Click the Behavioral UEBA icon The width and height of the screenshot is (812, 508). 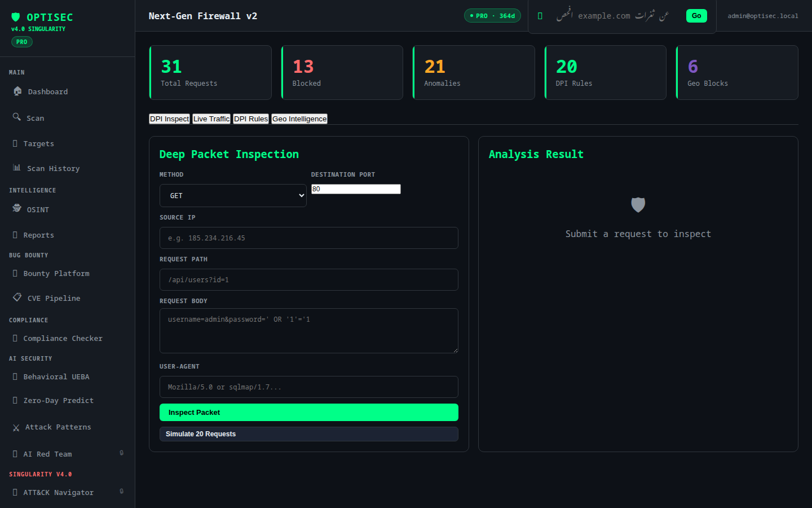click(15, 376)
